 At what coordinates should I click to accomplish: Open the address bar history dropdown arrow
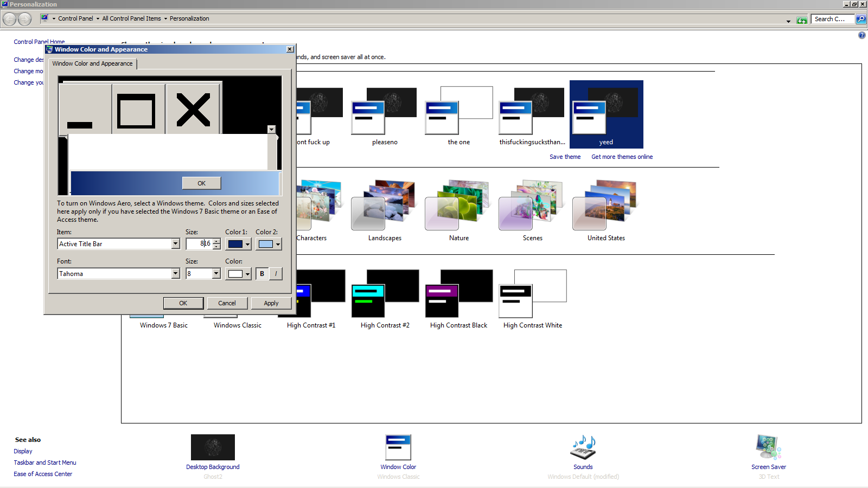pyautogui.click(x=788, y=21)
